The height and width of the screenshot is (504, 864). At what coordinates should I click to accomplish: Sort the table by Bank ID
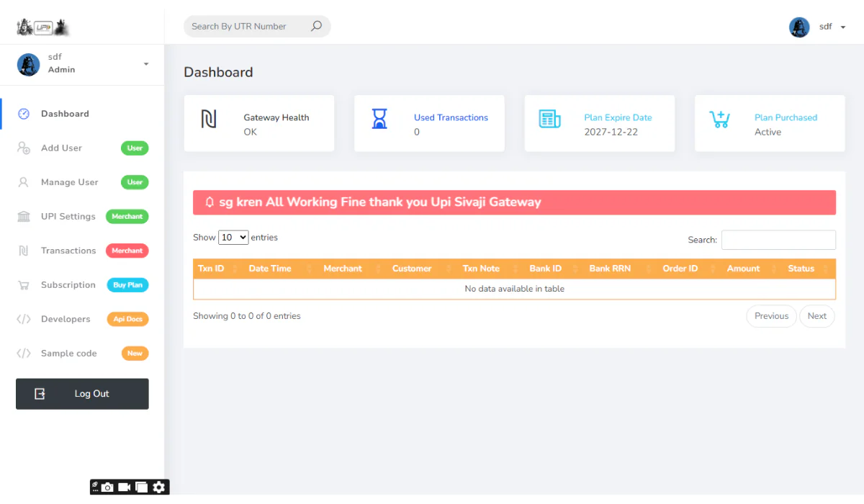click(554, 269)
